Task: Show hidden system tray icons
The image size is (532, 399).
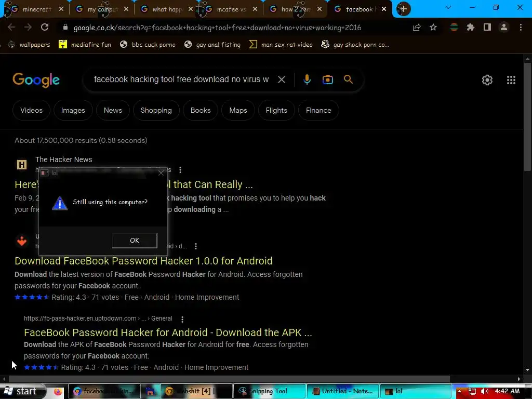Action: click(x=460, y=392)
